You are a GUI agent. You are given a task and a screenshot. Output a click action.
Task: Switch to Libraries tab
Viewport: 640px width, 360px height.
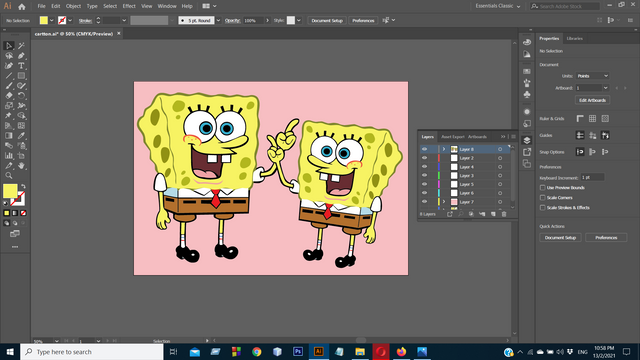(574, 38)
